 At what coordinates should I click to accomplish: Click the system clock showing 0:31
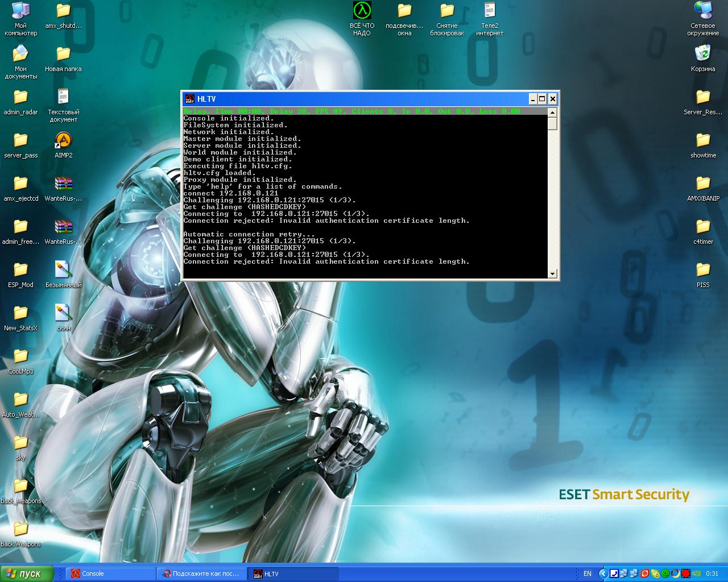tap(712, 573)
